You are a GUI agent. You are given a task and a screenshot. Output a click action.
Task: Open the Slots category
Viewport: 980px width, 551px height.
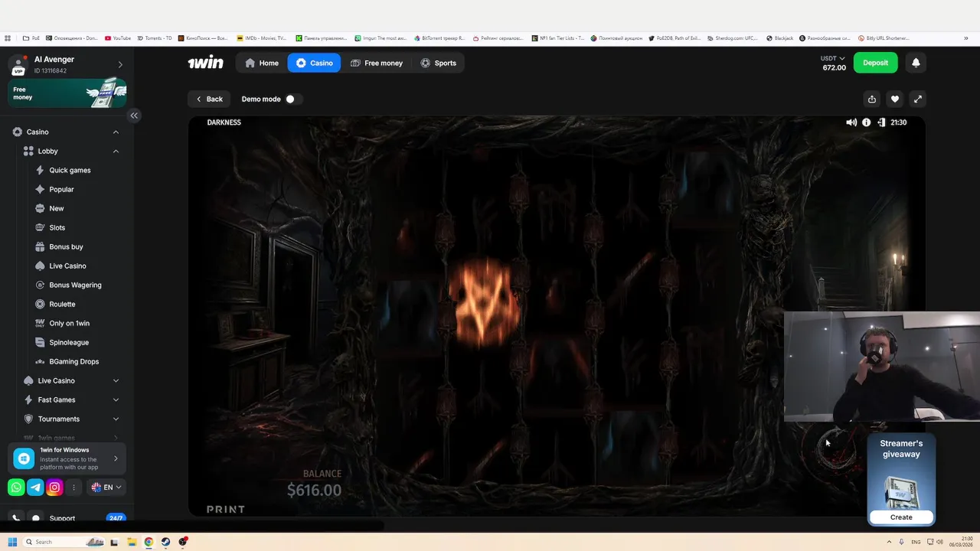coord(57,227)
